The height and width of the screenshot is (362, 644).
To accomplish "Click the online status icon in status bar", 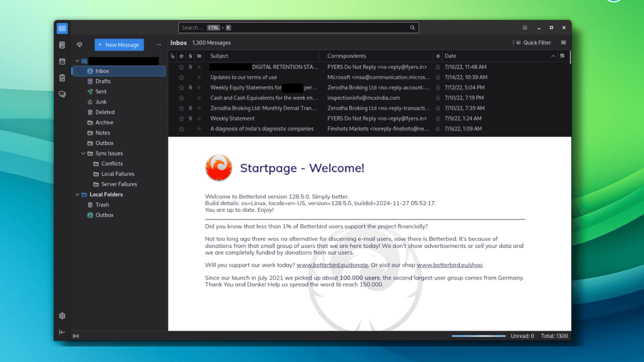I will click(76, 336).
